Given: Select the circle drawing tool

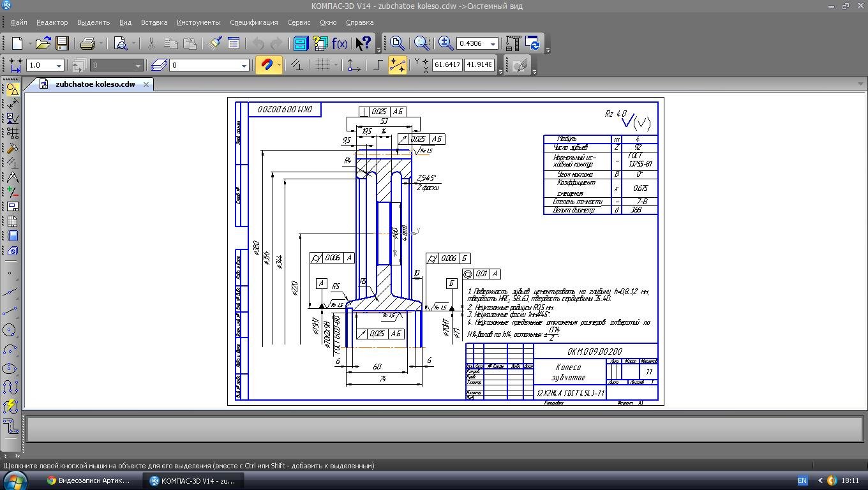Looking at the screenshot, I should click(10, 330).
